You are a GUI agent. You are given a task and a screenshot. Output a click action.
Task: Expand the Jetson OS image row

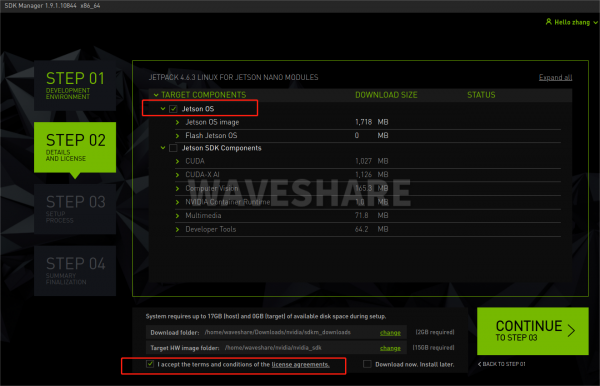click(x=177, y=122)
